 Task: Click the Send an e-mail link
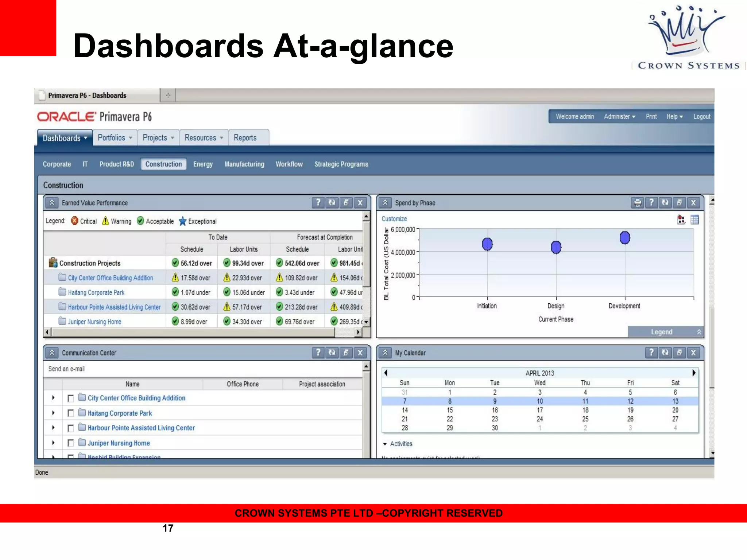[x=66, y=369]
